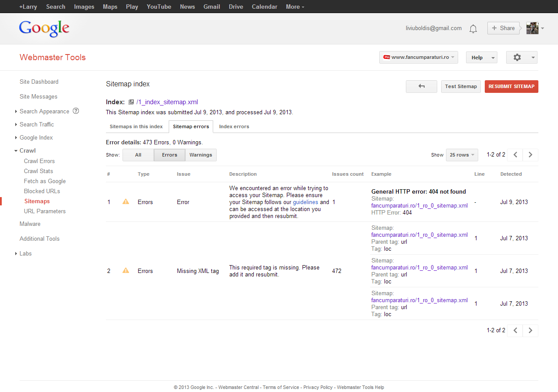
Task: Open the sitemap link in the 404 error row
Action: 419,205
